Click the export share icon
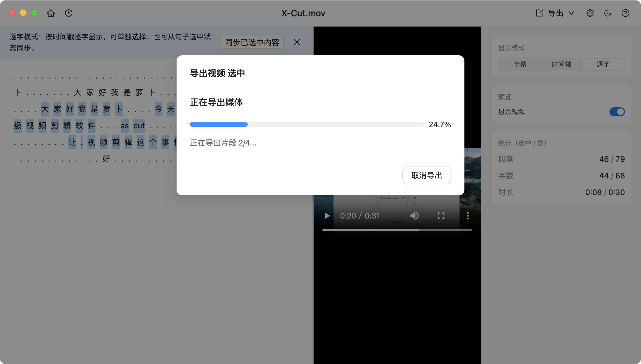Image resolution: width=641 pixels, height=364 pixels. tap(539, 13)
